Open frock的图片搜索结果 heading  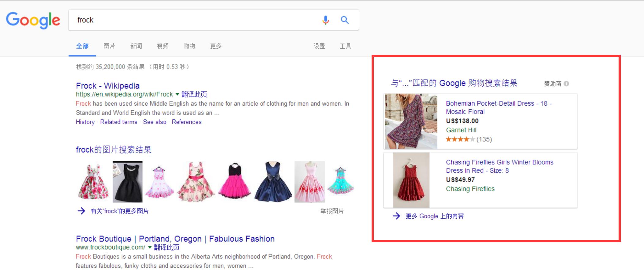coord(114,150)
